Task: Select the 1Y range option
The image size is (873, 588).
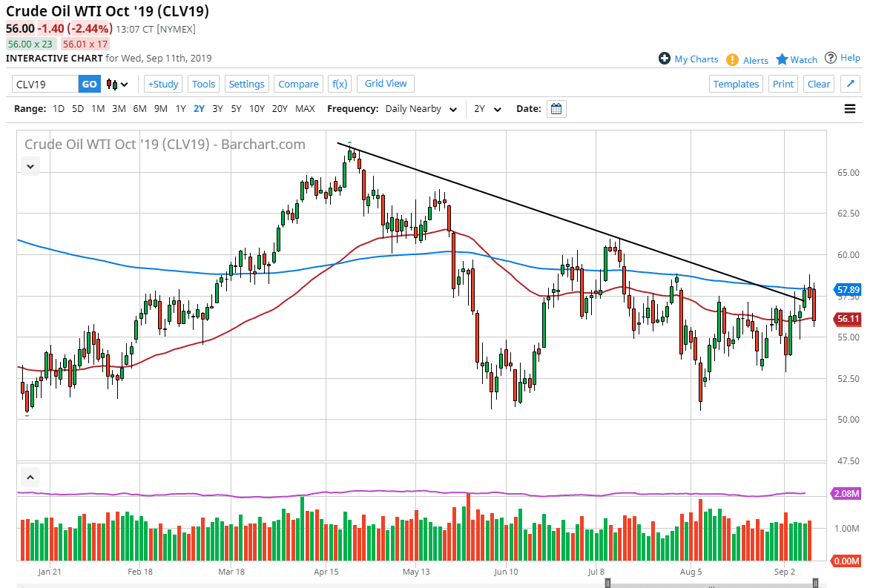Action: click(180, 108)
